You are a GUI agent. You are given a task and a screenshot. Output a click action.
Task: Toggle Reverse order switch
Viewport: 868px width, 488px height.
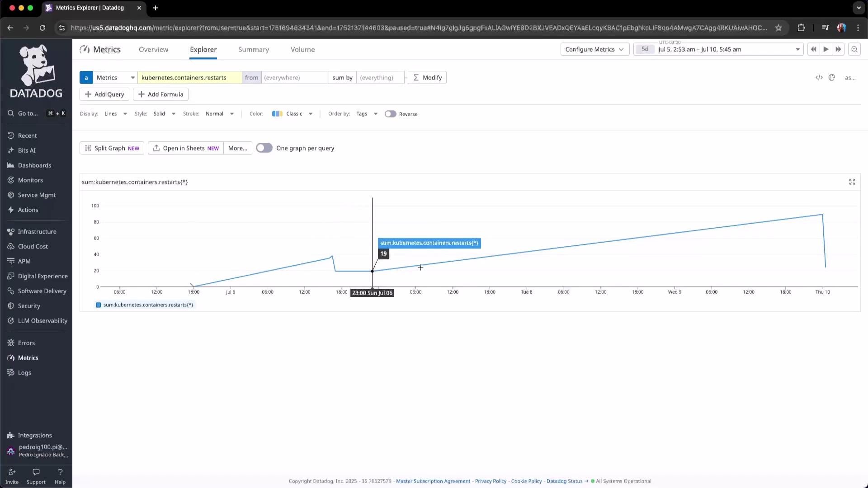[391, 114]
